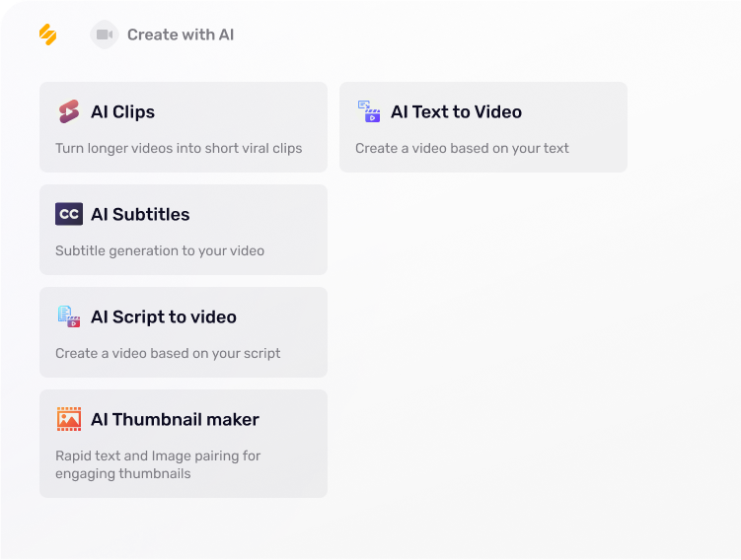Viewport: 741px width, 560px height.
Task: Click the orange AI Thumbnail maker icon
Action: [x=68, y=419]
